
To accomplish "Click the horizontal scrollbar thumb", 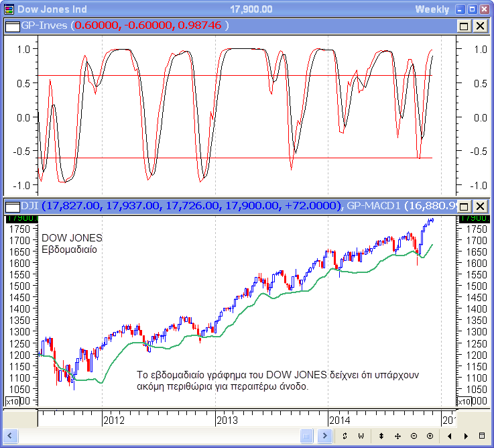I will click(x=306, y=436).
